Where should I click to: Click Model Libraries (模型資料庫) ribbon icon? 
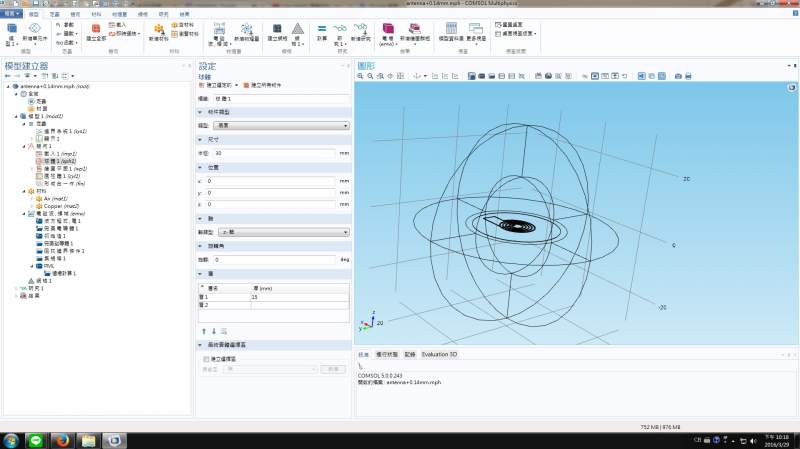(x=450, y=32)
